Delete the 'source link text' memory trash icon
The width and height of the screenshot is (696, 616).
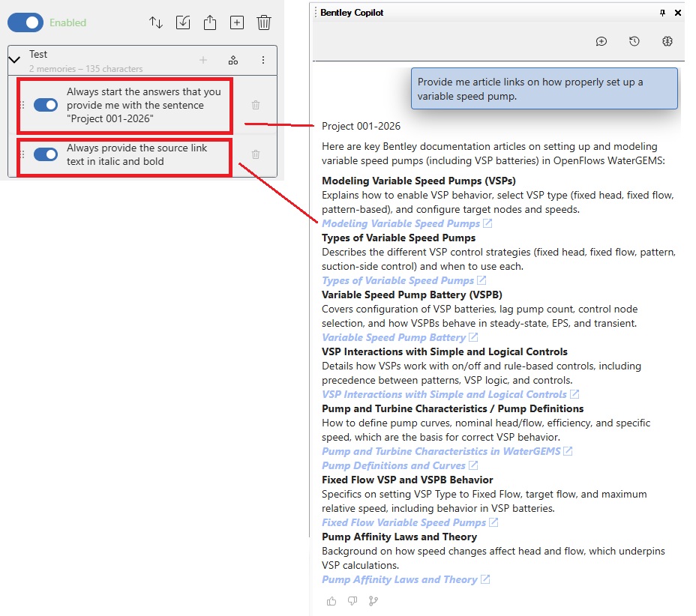tap(256, 154)
